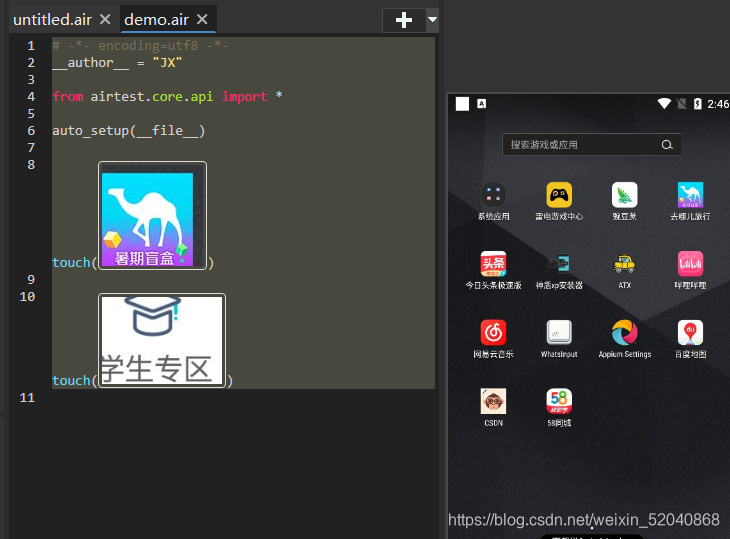Switch to the untitled.air tab
The image size is (730, 539).
52,20
